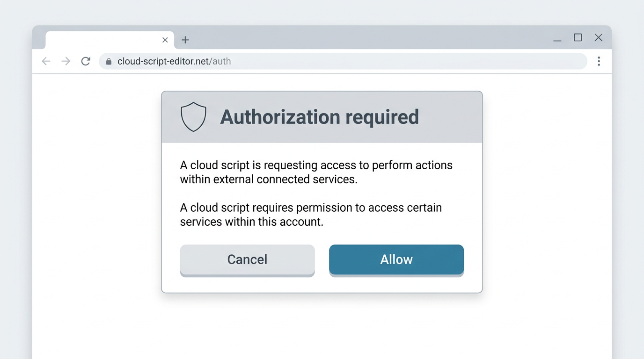Close the browser window
644x359 pixels.
click(x=599, y=37)
